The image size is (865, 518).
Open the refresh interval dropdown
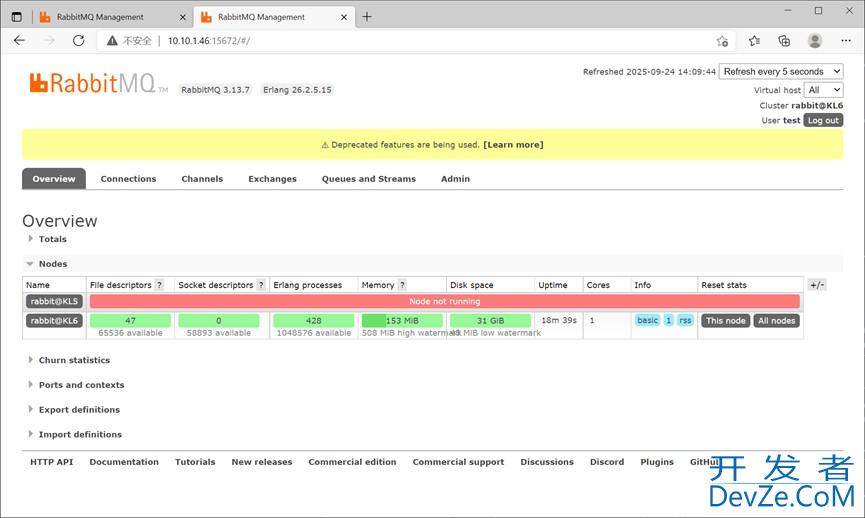coord(781,72)
